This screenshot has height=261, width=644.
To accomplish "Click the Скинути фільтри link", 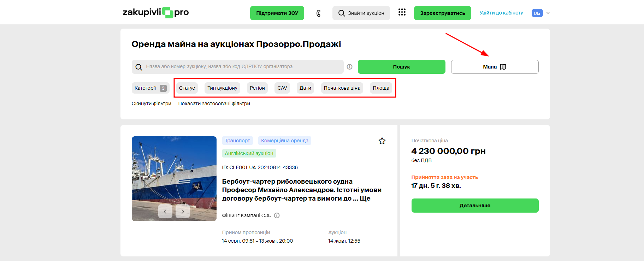I will [x=151, y=103].
